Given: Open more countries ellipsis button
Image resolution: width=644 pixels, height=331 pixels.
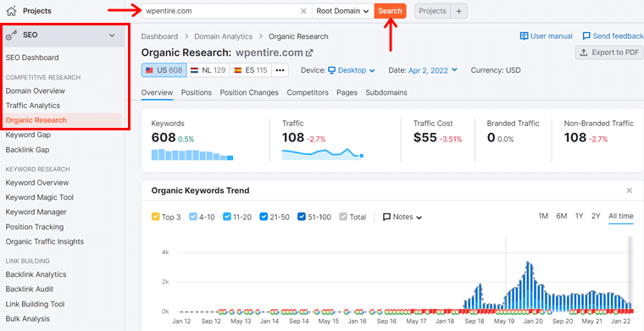Looking at the screenshot, I should [280, 70].
